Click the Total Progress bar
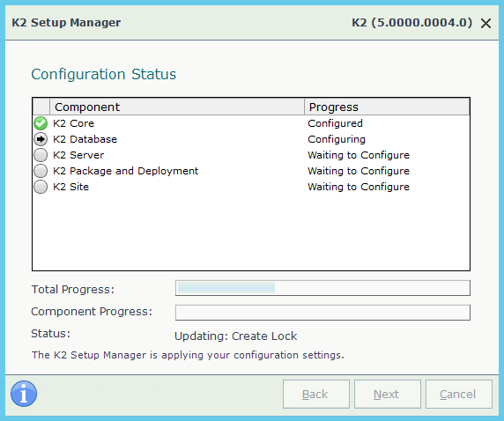Screen dimensions: 504x421 pyautogui.click(x=322, y=288)
